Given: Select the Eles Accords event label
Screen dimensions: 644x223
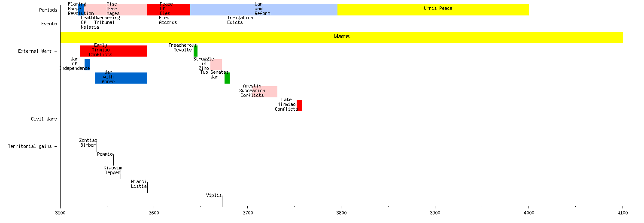Looking at the screenshot, I should (x=167, y=20).
